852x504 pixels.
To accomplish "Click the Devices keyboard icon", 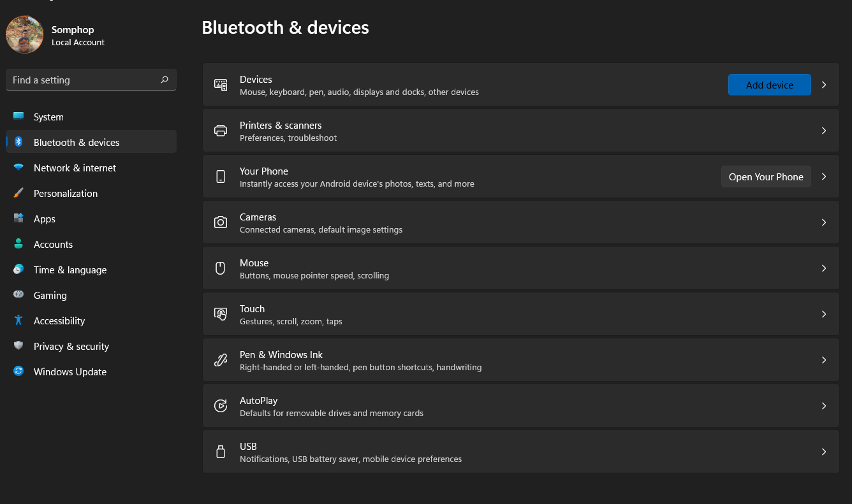I will [221, 85].
